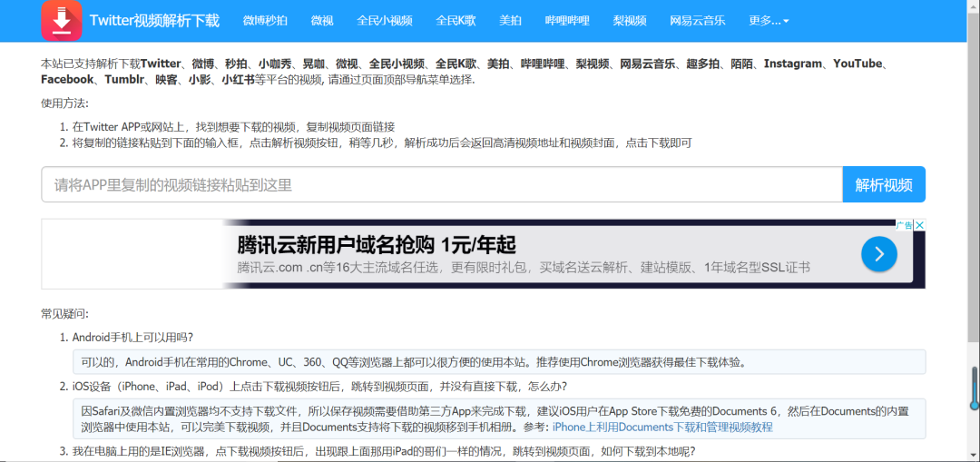Navigate to 网易云音乐 parser
Image resolution: width=980 pixels, height=462 pixels.
[698, 20]
